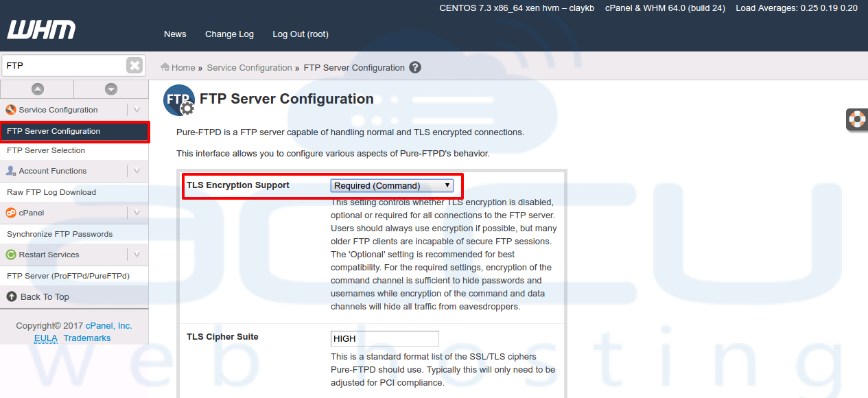Viewport: 868px width, 398px height.
Task: Collapse the cPanel sidebar section
Action: click(137, 213)
